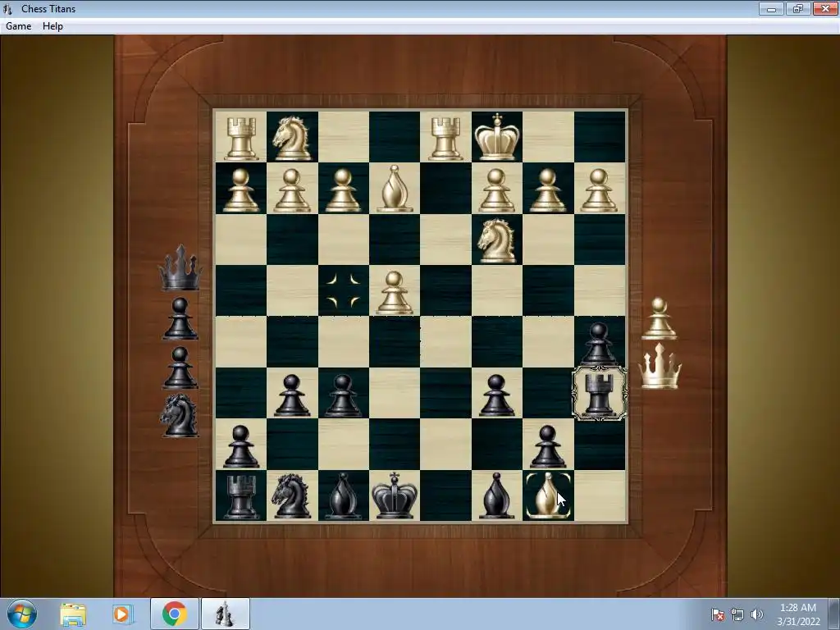
Task: Open the network status tray icon
Action: click(x=737, y=614)
